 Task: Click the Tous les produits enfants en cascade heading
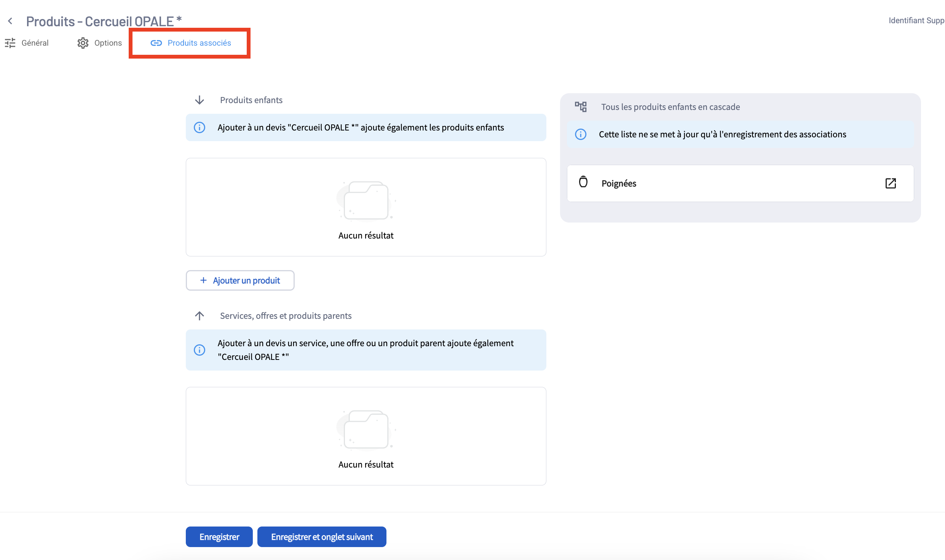click(x=670, y=107)
